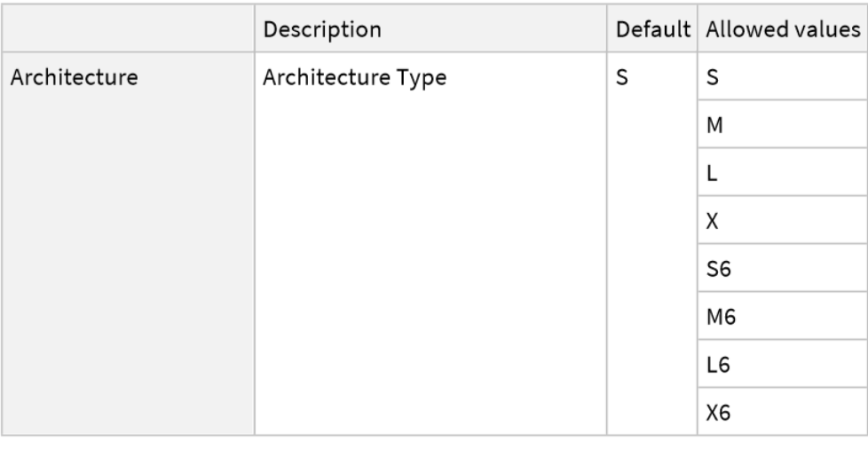Select the X allowed value

[712, 221]
